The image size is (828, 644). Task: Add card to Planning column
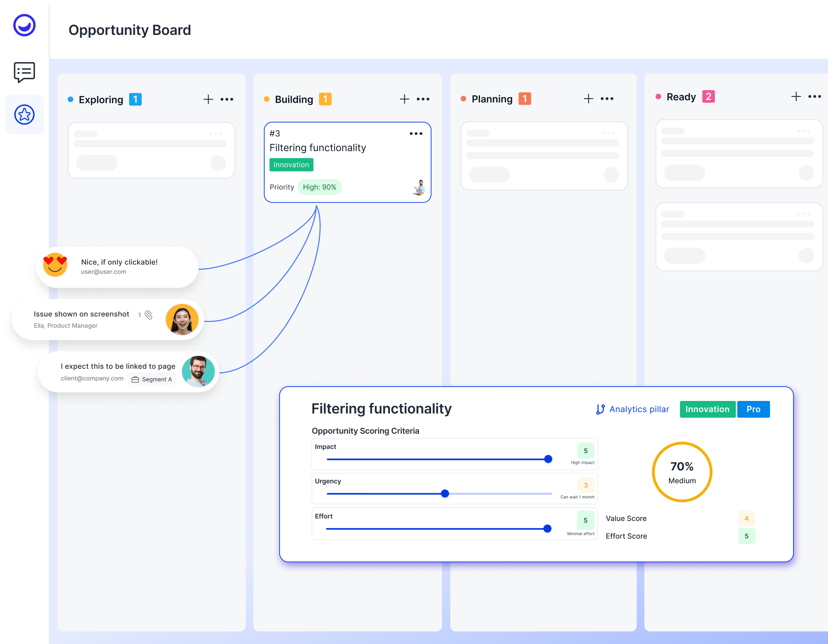(x=588, y=98)
